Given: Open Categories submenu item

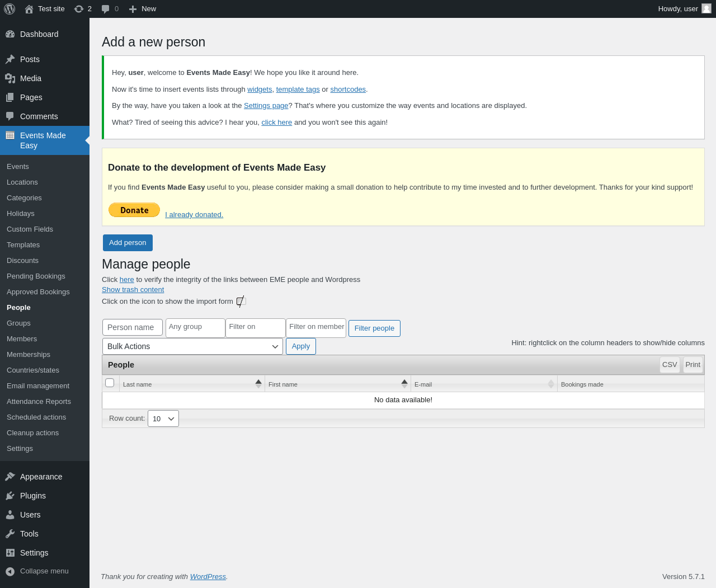Looking at the screenshot, I should [x=24, y=198].
